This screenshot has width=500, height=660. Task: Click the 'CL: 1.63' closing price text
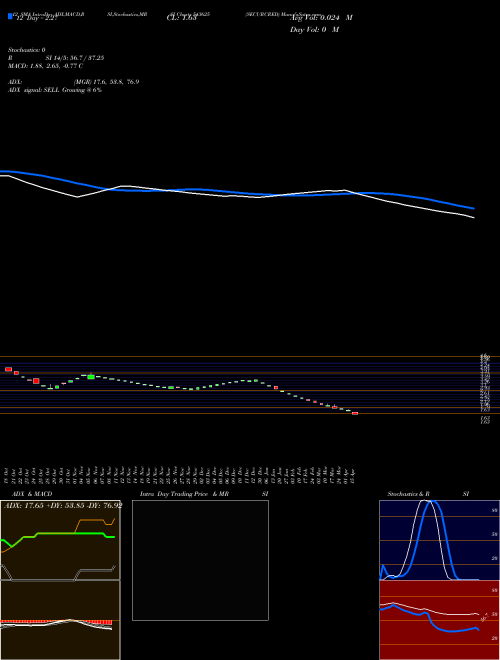tap(182, 18)
